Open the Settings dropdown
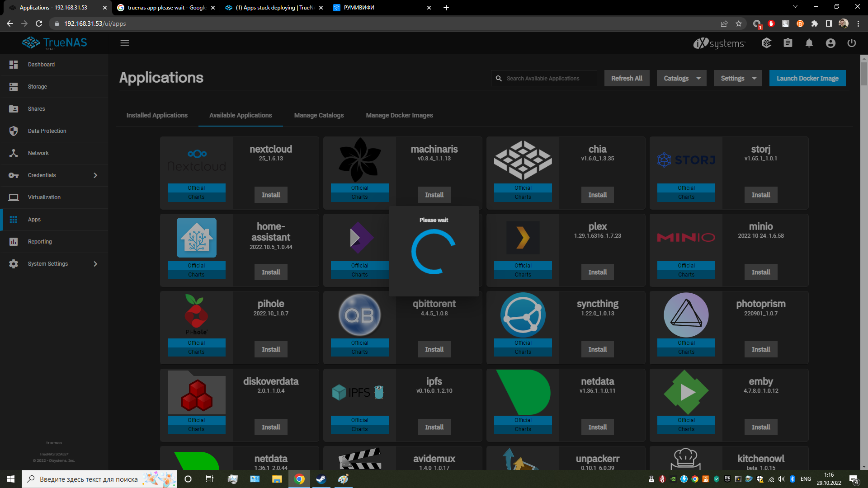The image size is (868, 488). [738, 78]
